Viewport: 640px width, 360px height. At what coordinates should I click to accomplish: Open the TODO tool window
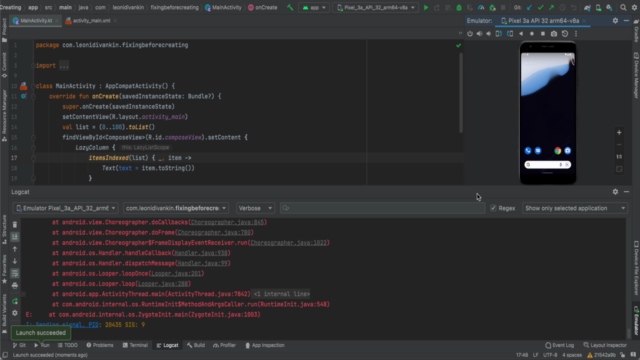point(67,345)
